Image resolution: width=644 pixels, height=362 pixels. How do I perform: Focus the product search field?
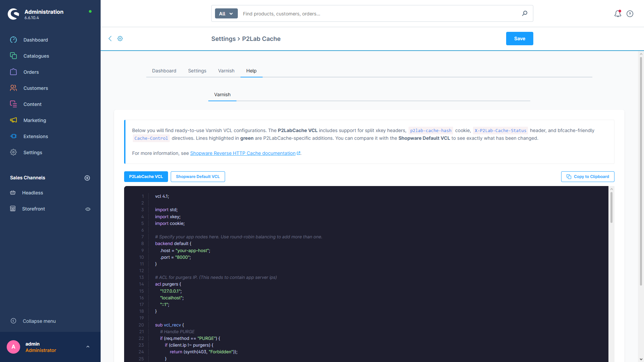[x=379, y=14]
